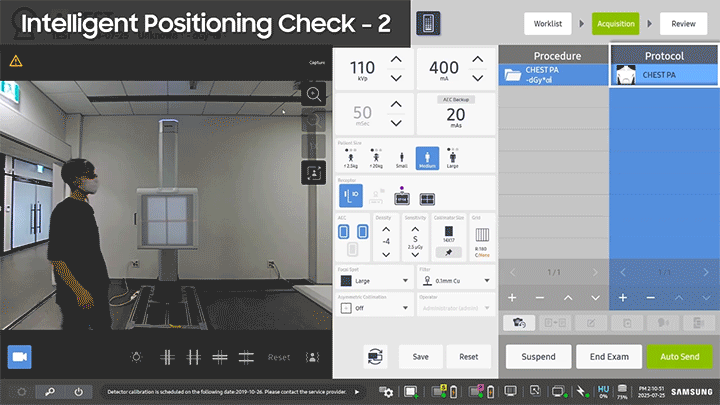This screenshot has height=405, width=720.
Task: Click the refresh sync icon beside Save
Action: (x=376, y=356)
